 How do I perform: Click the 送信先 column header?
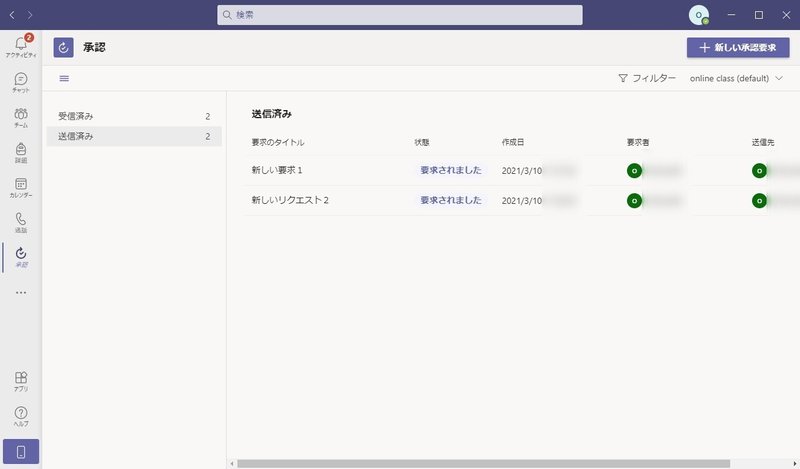point(763,142)
